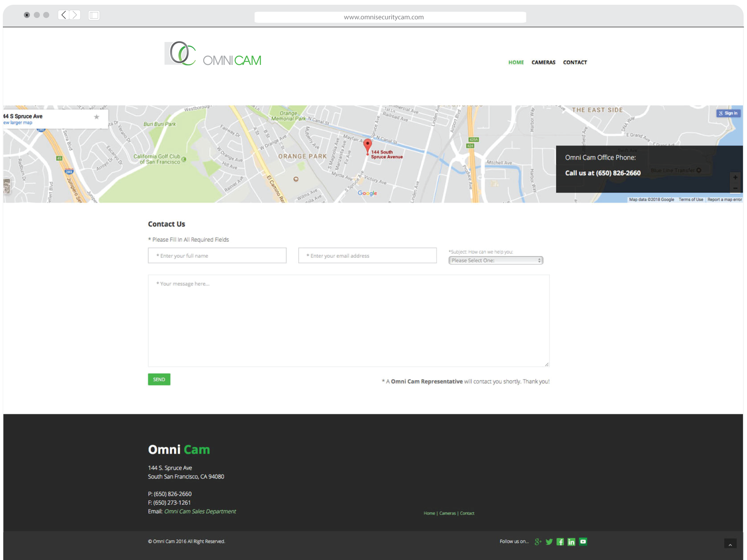The width and height of the screenshot is (747, 560).
Task: Open the Please Select One dropdown
Action: coord(496,260)
